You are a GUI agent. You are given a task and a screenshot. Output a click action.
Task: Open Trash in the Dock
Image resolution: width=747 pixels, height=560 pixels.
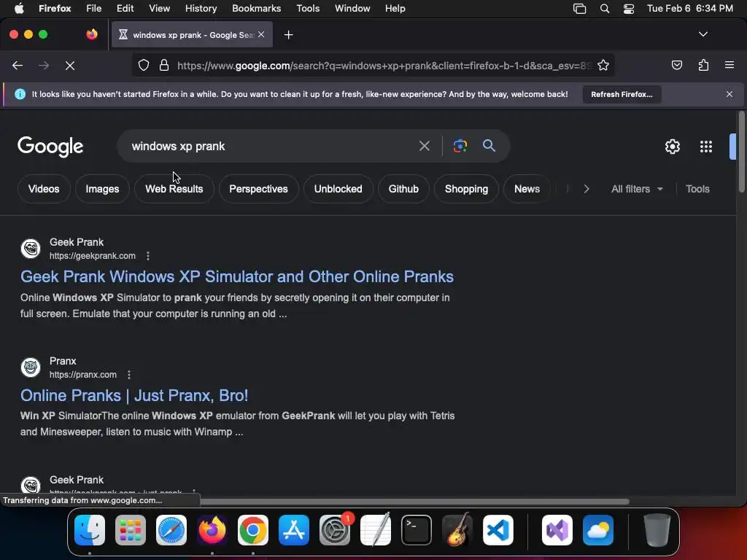pos(657,530)
